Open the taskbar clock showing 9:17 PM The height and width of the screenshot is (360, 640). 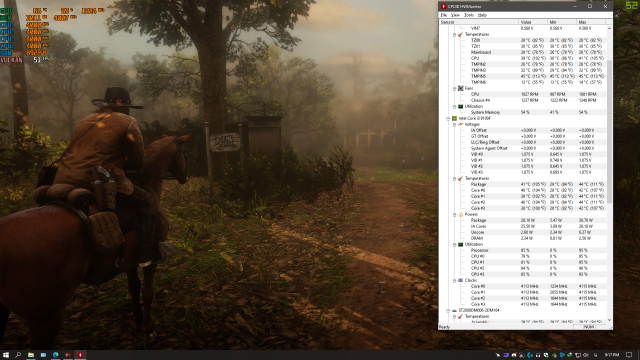pos(611,355)
